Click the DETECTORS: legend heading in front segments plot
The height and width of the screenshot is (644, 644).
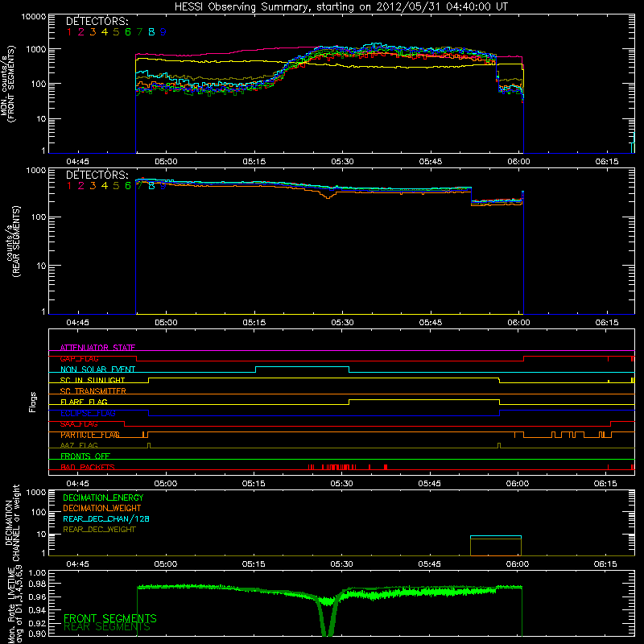(x=97, y=21)
